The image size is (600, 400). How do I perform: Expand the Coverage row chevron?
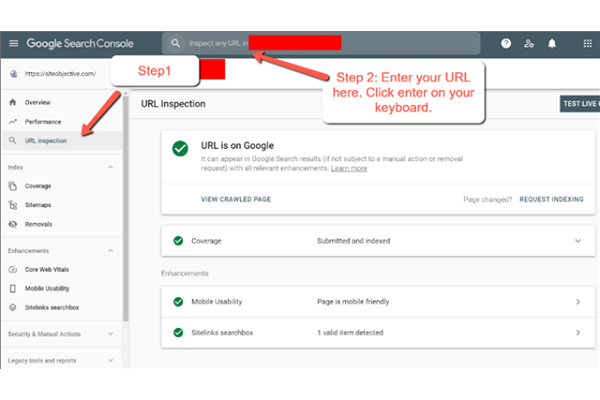click(x=578, y=241)
